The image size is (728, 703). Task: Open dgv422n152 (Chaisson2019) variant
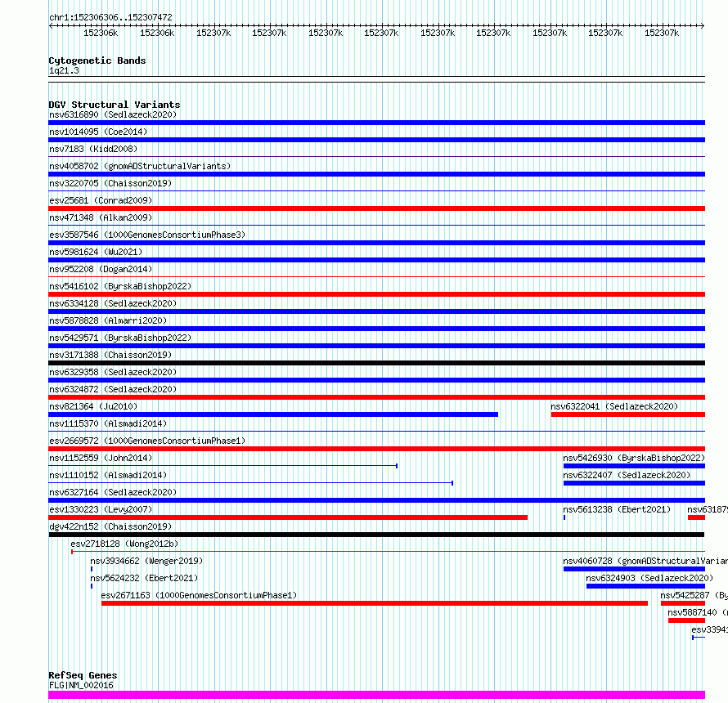click(110, 526)
